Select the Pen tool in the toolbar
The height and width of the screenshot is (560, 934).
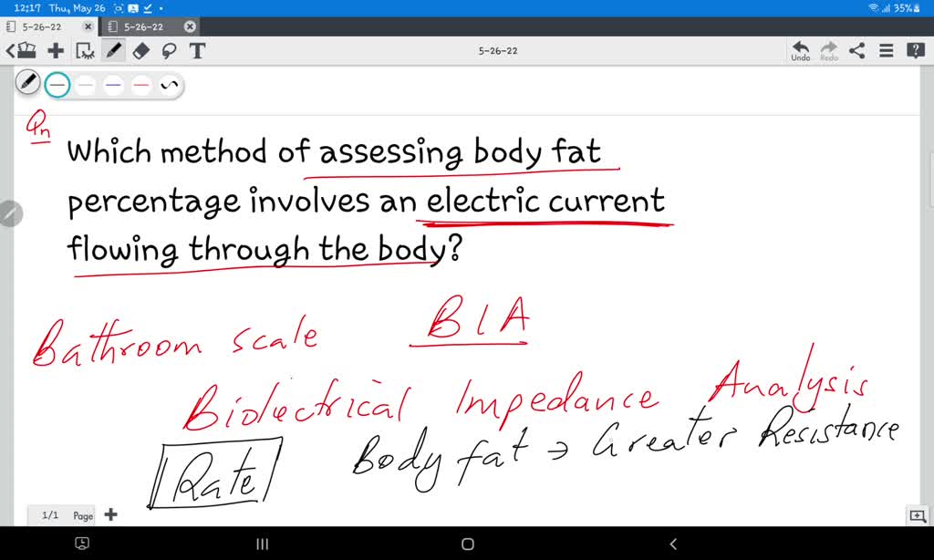pos(115,50)
